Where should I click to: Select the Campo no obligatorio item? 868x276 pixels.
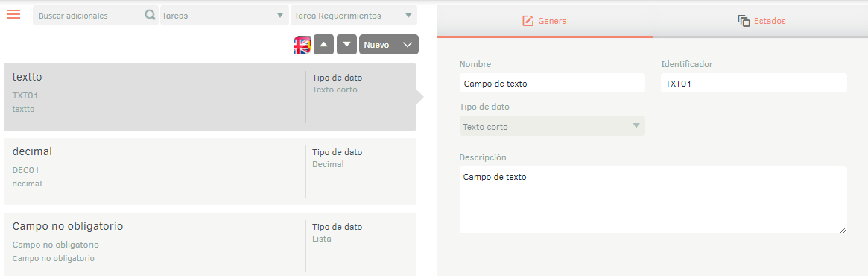(x=210, y=245)
